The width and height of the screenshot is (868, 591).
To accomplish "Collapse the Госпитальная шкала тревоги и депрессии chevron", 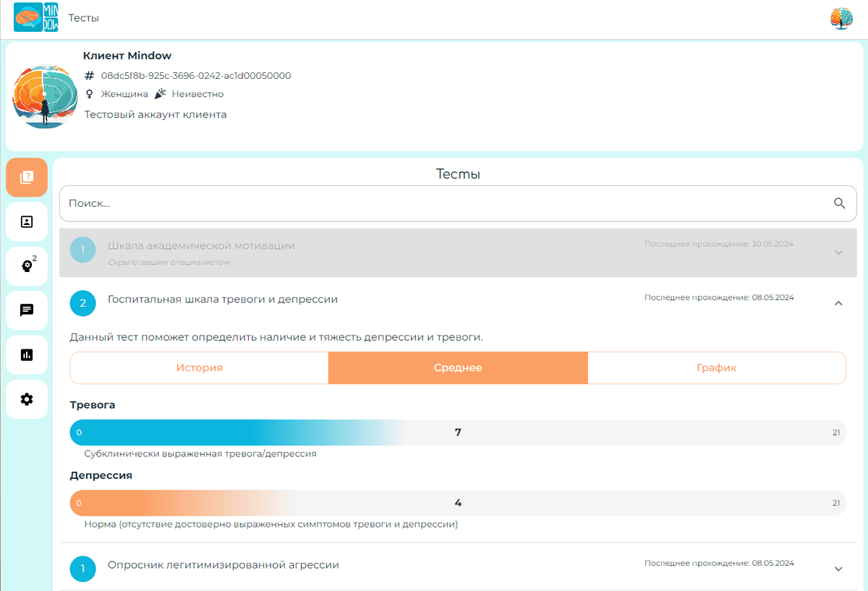I will coord(838,304).
